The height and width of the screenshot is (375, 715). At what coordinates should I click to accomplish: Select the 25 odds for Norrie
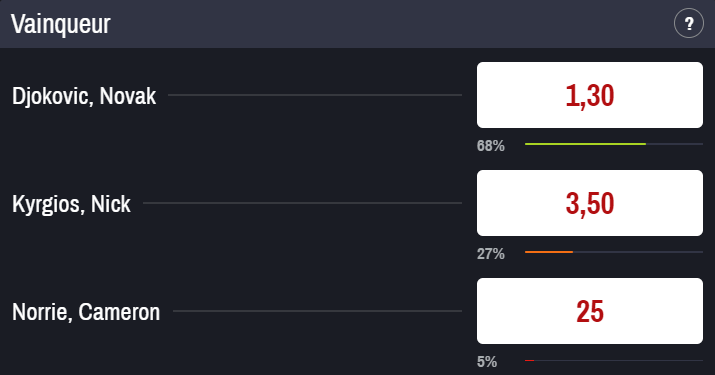[x=590, y=311]
